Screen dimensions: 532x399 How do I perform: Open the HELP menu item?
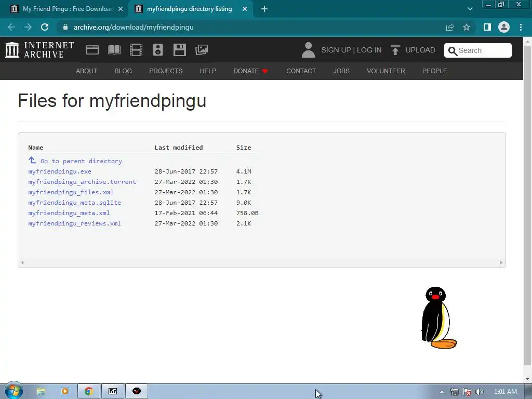pos(208,71)
